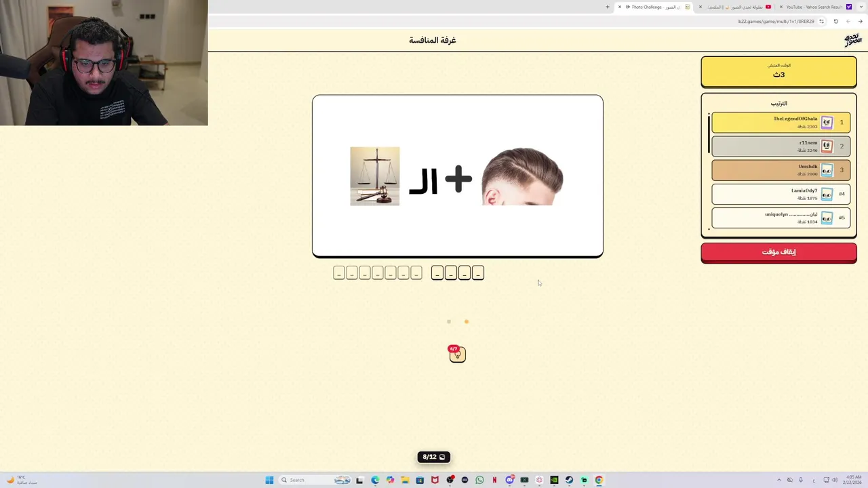Open Netflix from the taskbar
The image size is (868, 488).
pyautogui.click(x=494, y=480)
